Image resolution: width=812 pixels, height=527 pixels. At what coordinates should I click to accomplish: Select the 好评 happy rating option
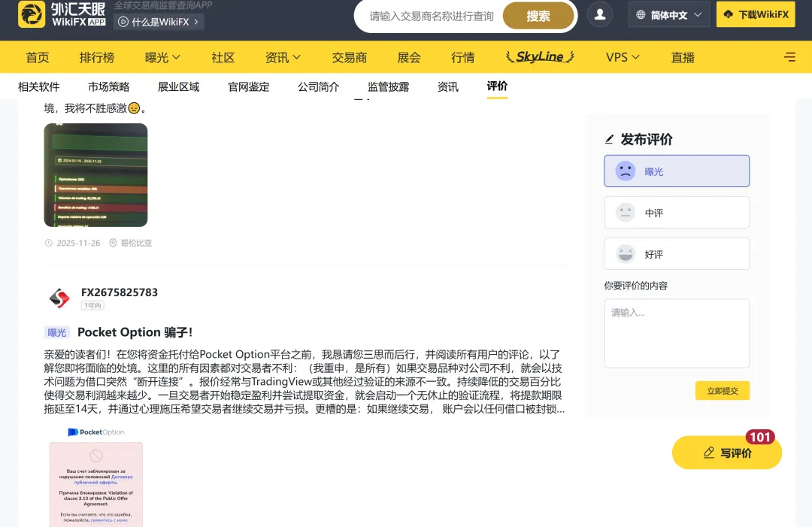tap(677, 253)
